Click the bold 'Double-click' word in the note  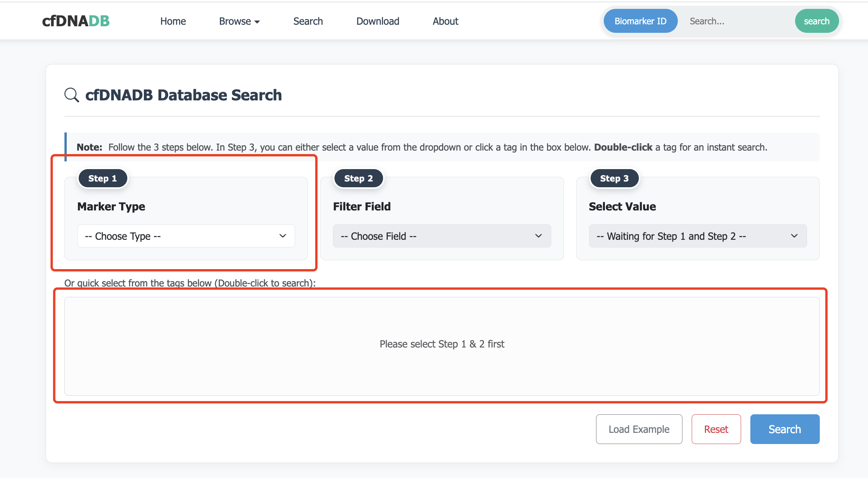[623, 147]
